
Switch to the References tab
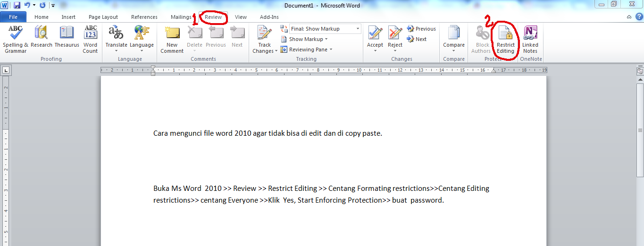[144, 17]
